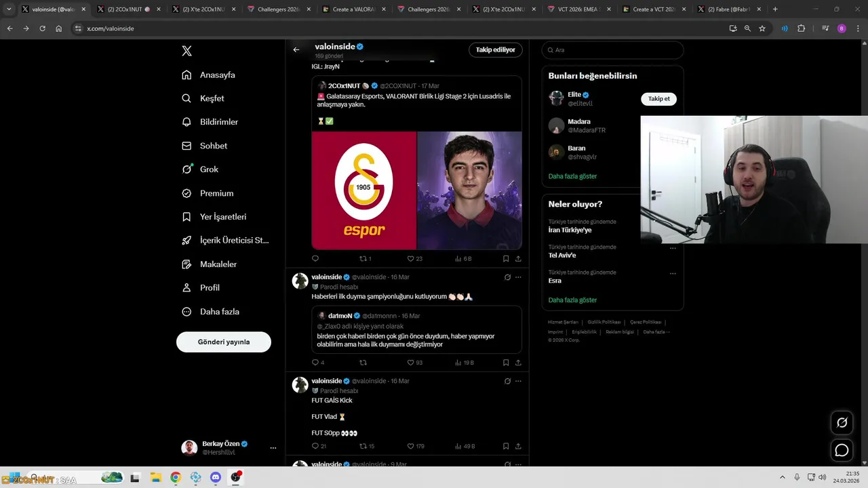Open Sohbet messages
Image resolution: width=868 pixels, height=488 pixels.
click(205, 146)
